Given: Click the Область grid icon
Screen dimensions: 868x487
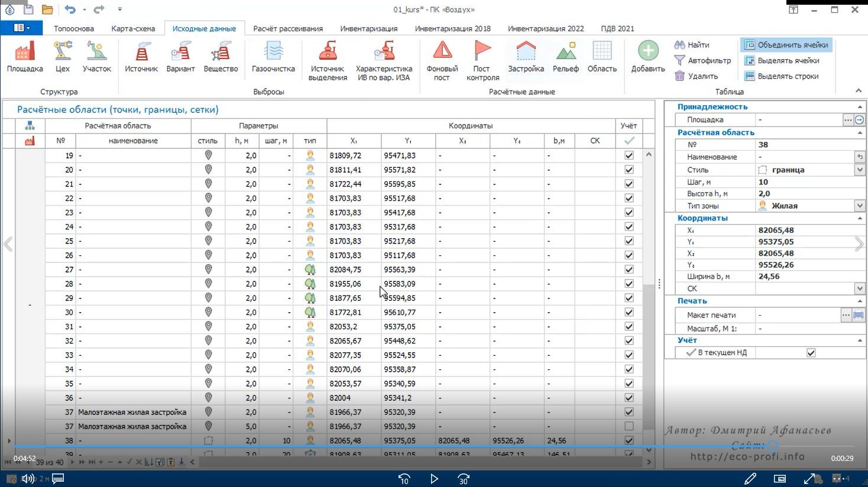Looking at the screenshot, I should [602, 57].
